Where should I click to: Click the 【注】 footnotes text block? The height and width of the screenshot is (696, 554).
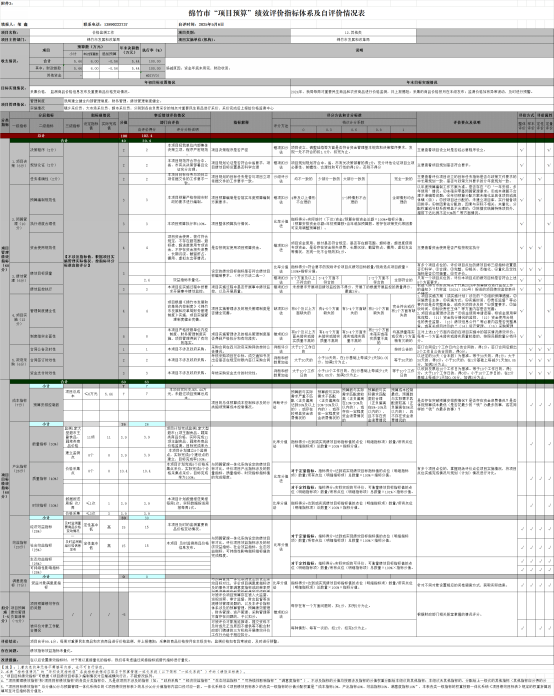275,679
